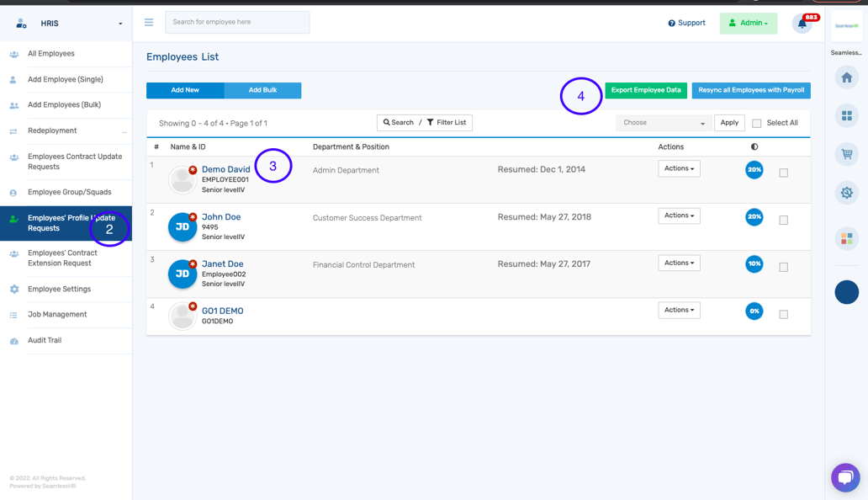The width and height of the screenshot is (868, 500).
Task: Click the SeamlessHR logo thumbnail
Action: tap(846, 26)
